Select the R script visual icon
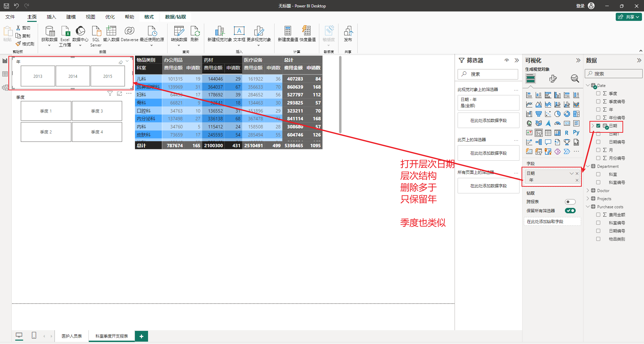644x344 pixels. (x=567, y=133)
